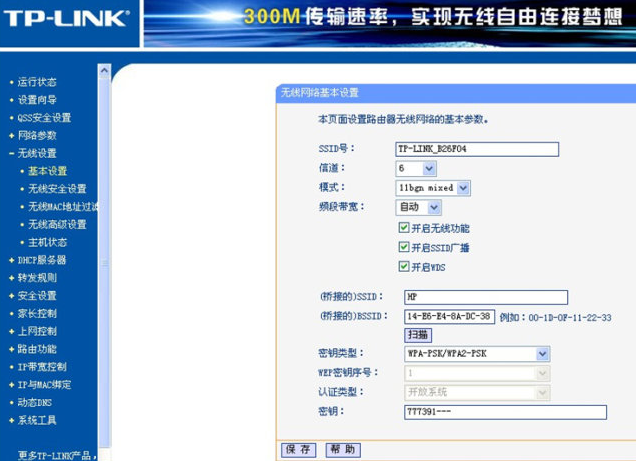Click the sidebar scrollbar thumb

(x=104, y=264)
